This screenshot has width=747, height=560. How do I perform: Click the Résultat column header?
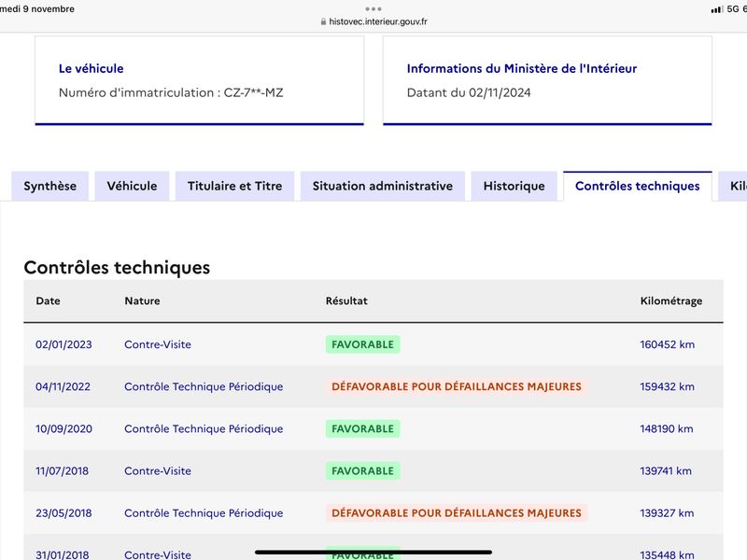(x=346, y=301)
